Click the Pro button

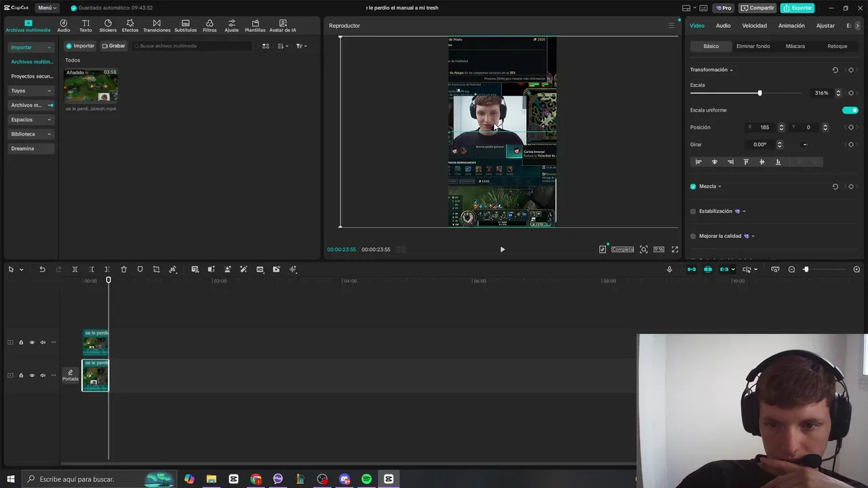point(724,8)
